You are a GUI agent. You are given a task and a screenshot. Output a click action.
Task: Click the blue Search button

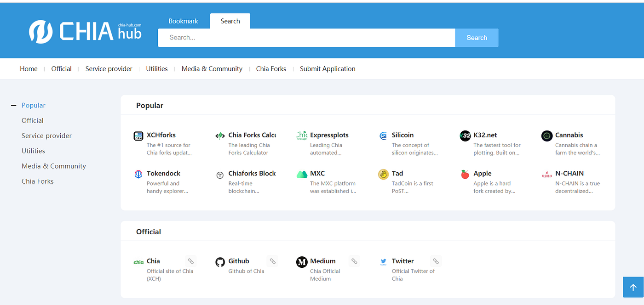(x=477, y=38)
